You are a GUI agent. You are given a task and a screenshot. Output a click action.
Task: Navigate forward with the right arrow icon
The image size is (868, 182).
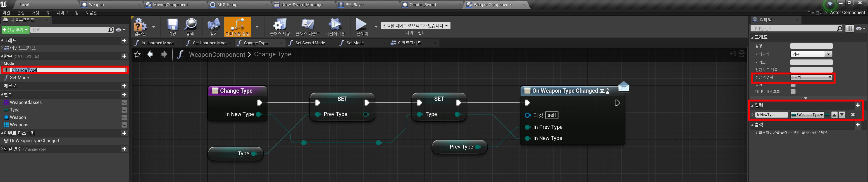click(x=164, y=54)
